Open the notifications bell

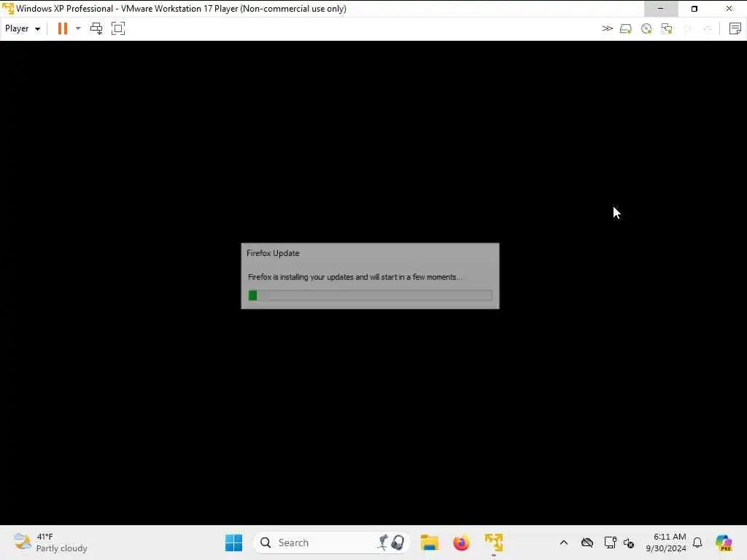[697, 542]
